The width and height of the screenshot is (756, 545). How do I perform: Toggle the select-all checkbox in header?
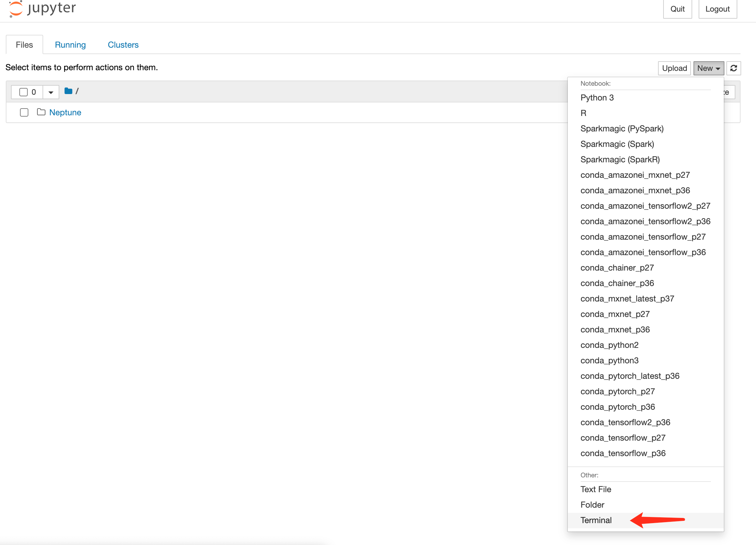point(23,92)
